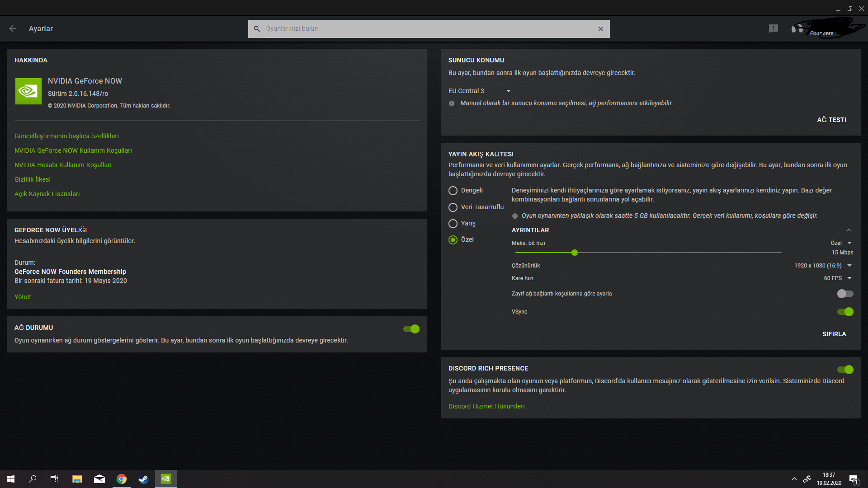
Task: Disable the VSync toggle
Action: [x=845, y=312]
